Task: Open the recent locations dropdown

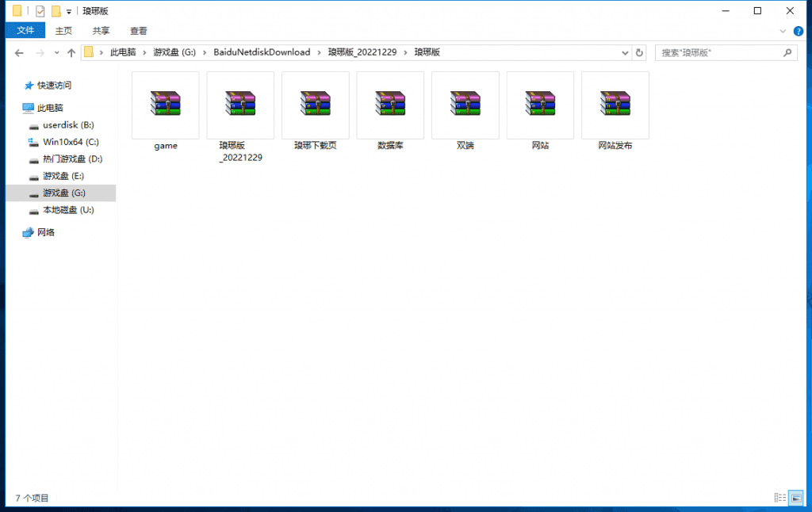Action: point(56,53)
